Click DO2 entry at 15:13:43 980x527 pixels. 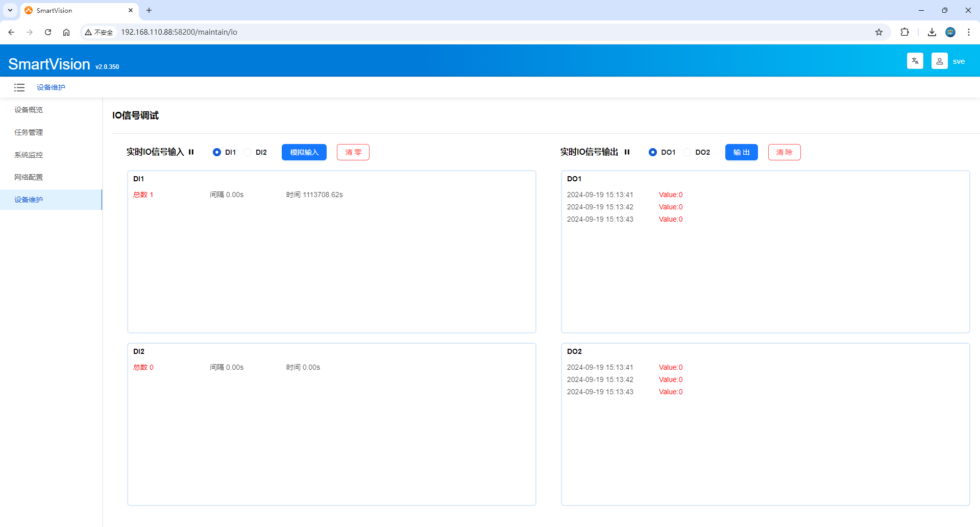(625, 392)
